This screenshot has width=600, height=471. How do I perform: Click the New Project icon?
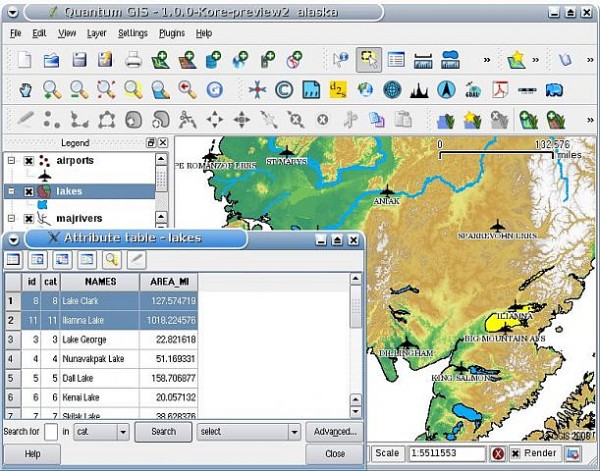24,60
